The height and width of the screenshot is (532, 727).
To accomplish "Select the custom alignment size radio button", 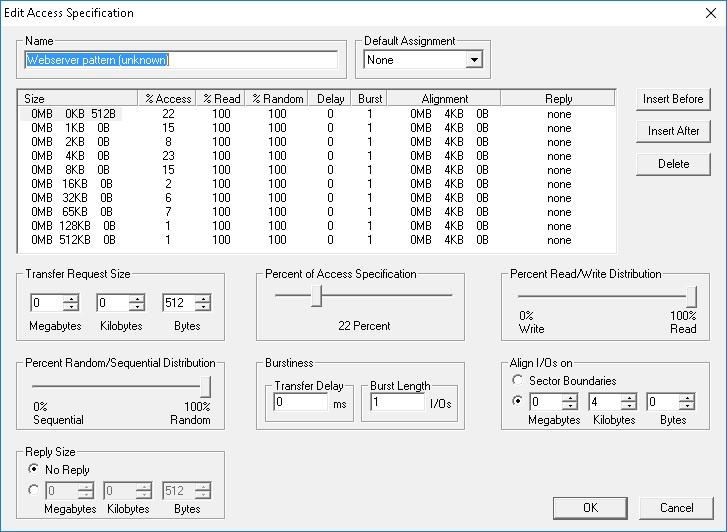I will tap(517, 400).
